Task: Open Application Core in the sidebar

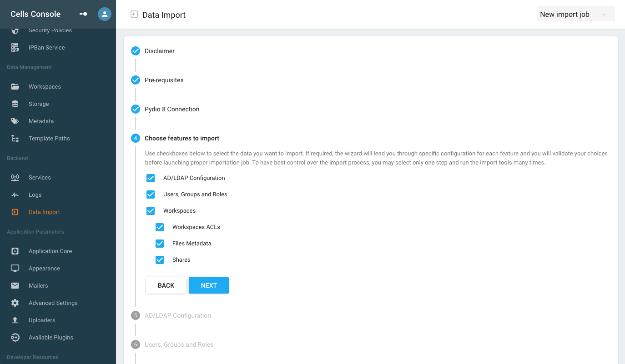Action: click(50, 251)
